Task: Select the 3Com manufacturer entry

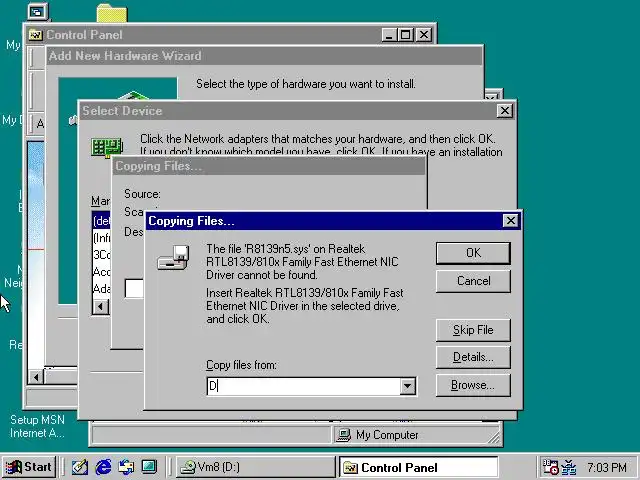Action: click(102, 255)
